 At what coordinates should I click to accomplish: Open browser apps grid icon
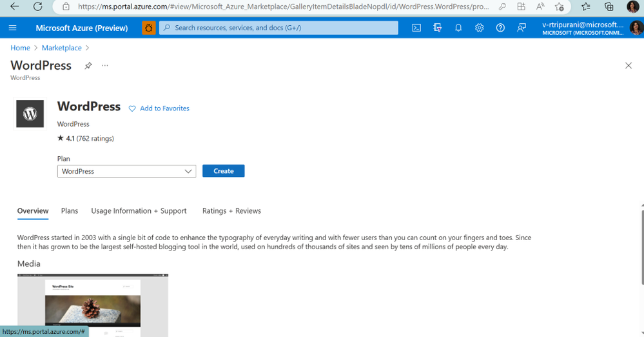point(522,6)
